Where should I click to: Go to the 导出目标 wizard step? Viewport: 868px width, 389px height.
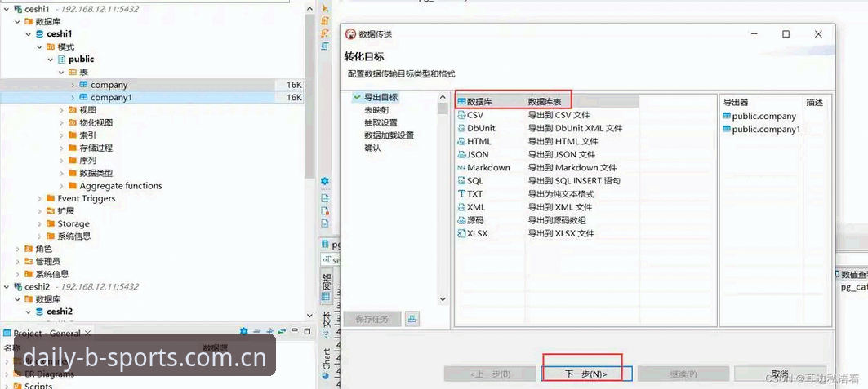pos(381,97)
